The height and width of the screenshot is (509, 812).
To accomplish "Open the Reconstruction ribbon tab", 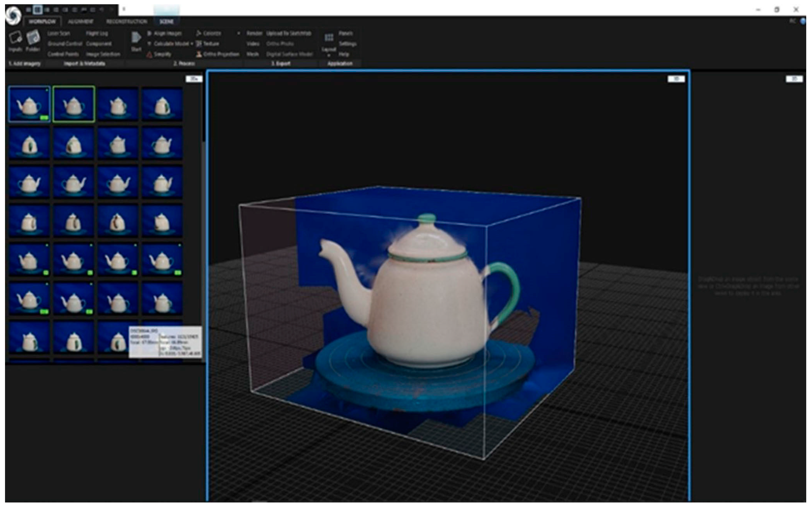I will (127, 22).
